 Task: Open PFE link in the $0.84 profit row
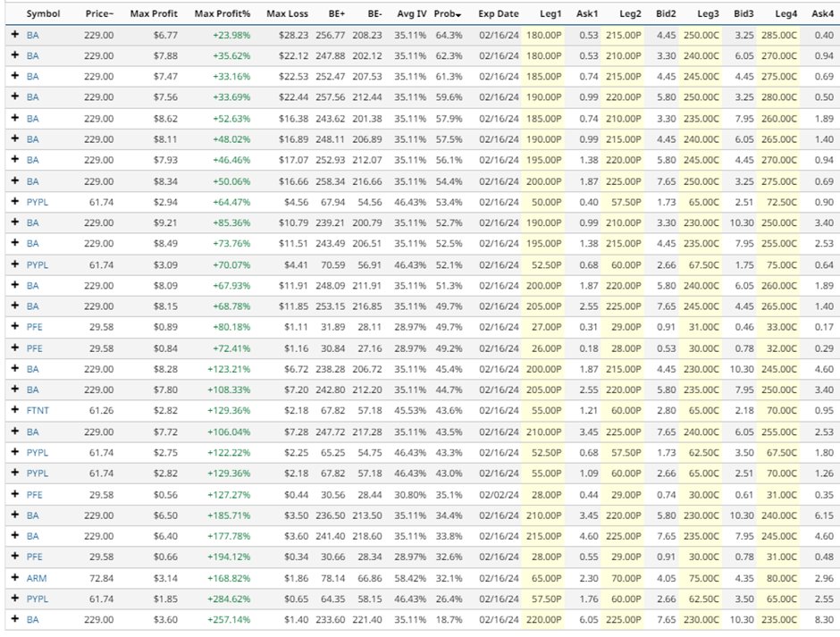coord(34,348)
